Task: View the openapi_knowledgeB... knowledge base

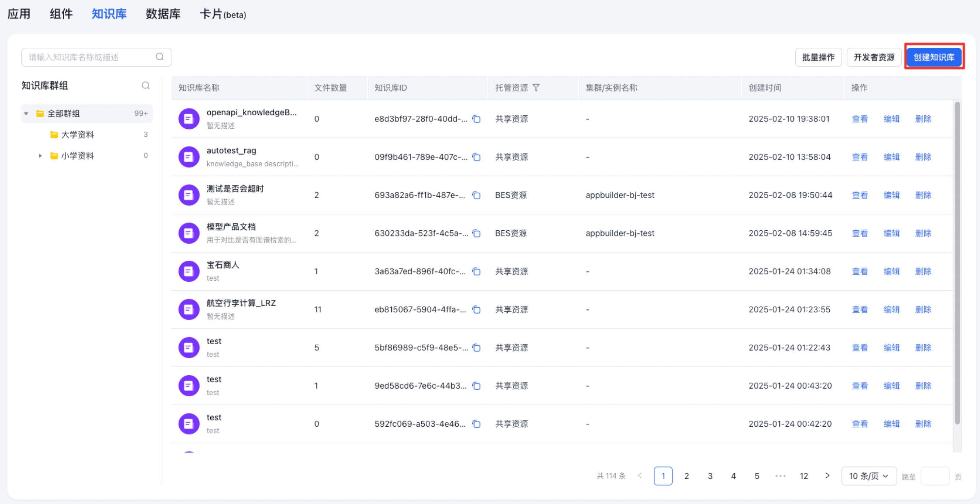Action: click(x=860, y=119)
